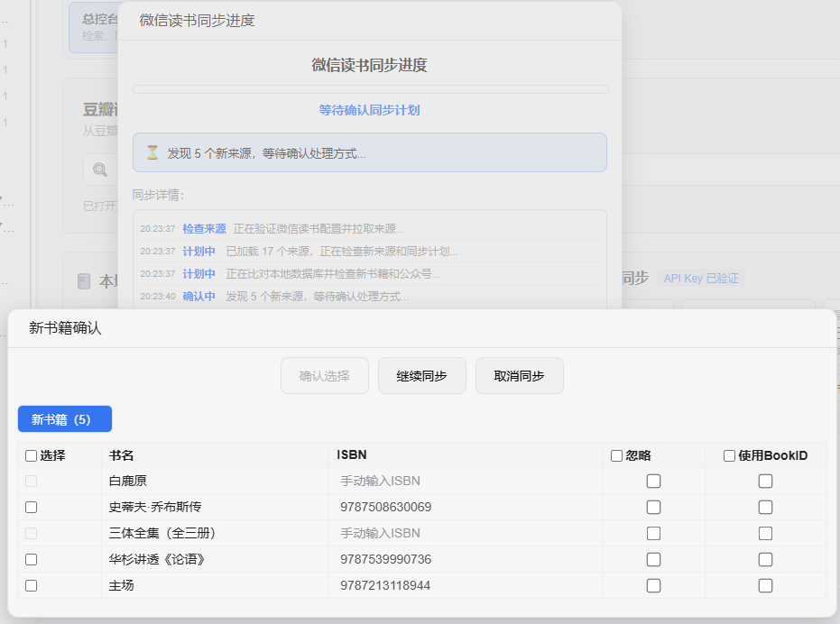The height and width of the screenshot is (624, 840).
Task: Click the book title 华杉讲透《论语》
Action: pos(157,560)
